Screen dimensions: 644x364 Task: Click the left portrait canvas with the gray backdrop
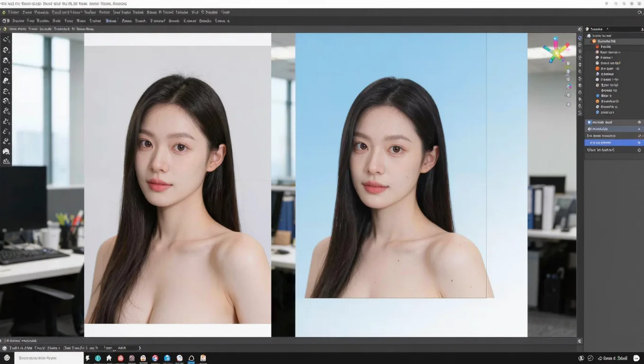pos(178,185)
